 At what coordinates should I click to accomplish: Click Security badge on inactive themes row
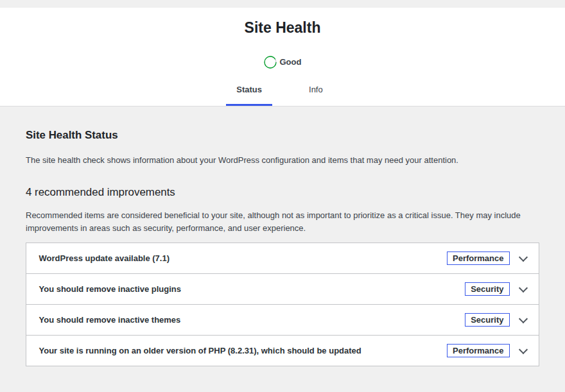(x=487, y=320)
